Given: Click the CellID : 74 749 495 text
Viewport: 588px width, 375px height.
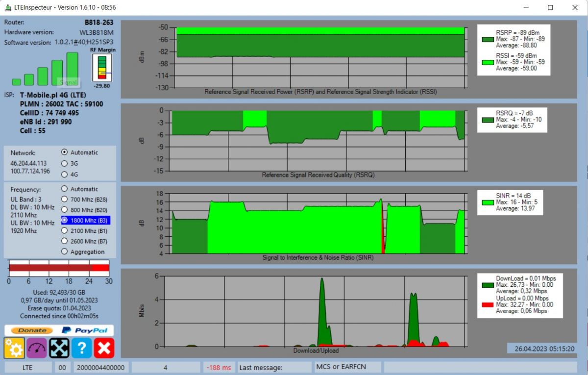Looking at the screenshot, I should tap(49, 113).
